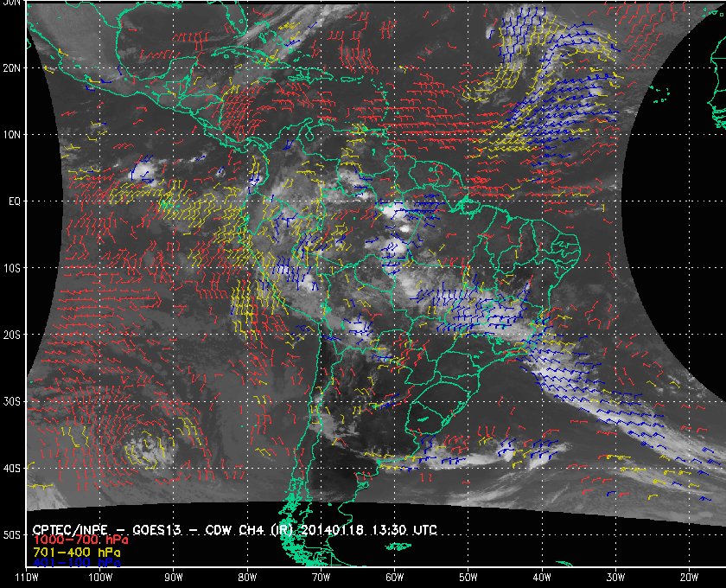Click the 60W longitude label

pyautogui.click(x=394, y=578)
